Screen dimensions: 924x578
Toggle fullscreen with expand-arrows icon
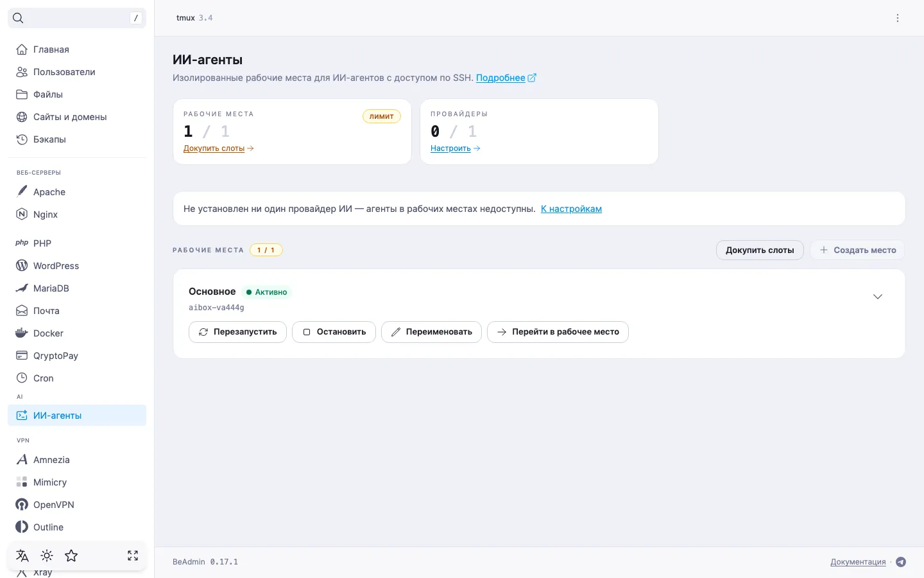pos(133,556)
